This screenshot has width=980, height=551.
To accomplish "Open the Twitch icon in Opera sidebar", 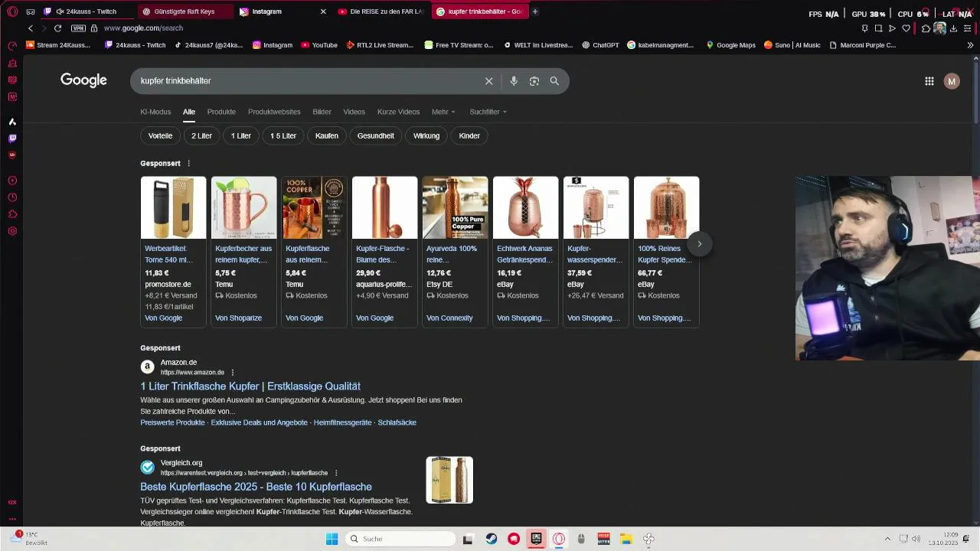I will 12,139.
